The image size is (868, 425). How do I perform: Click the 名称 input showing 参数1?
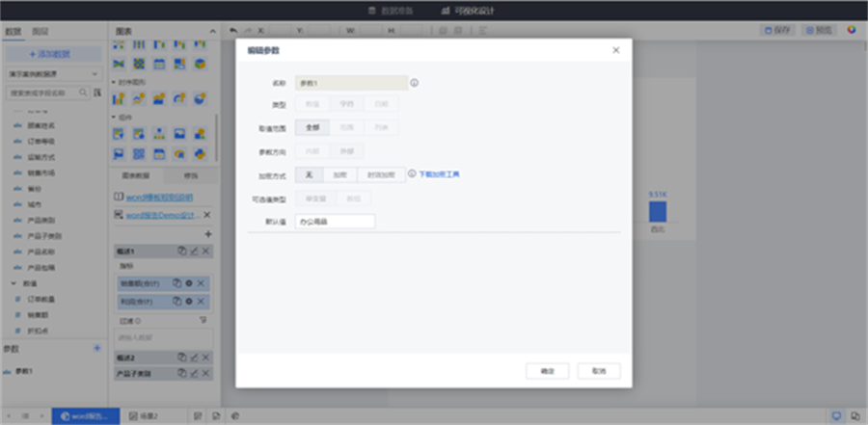coord(351,83)
